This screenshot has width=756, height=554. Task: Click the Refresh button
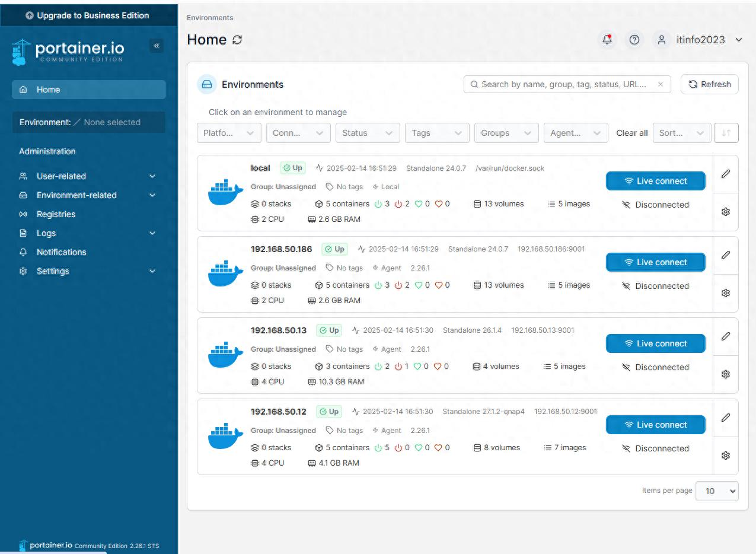pos(710,84)
